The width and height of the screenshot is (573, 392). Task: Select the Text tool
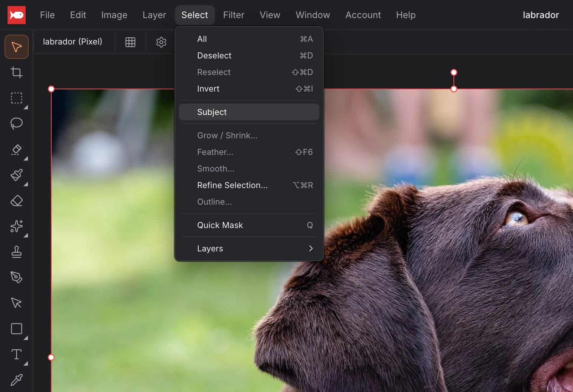coord(17,354)
